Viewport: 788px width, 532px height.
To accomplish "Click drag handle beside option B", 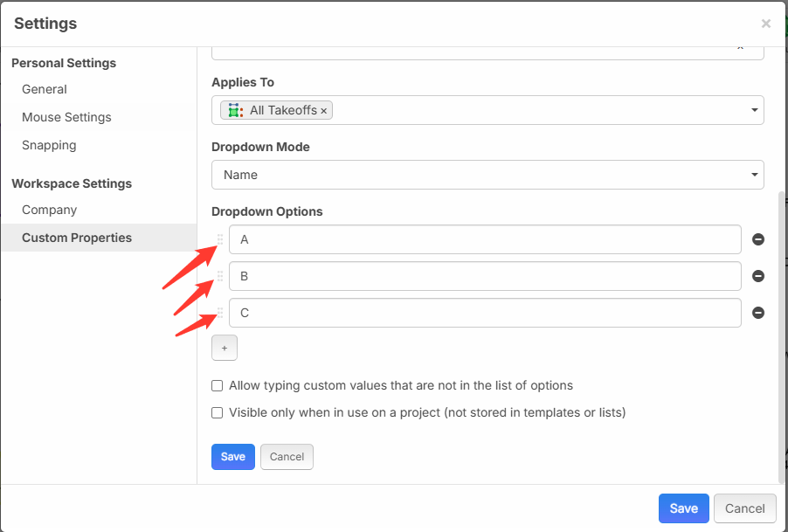I will [x=220, y=276].
